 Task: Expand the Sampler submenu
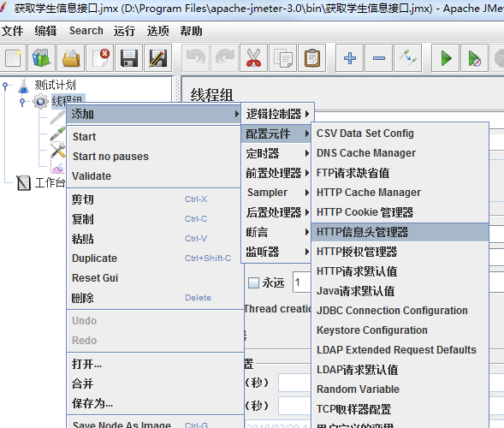[276, 193]
